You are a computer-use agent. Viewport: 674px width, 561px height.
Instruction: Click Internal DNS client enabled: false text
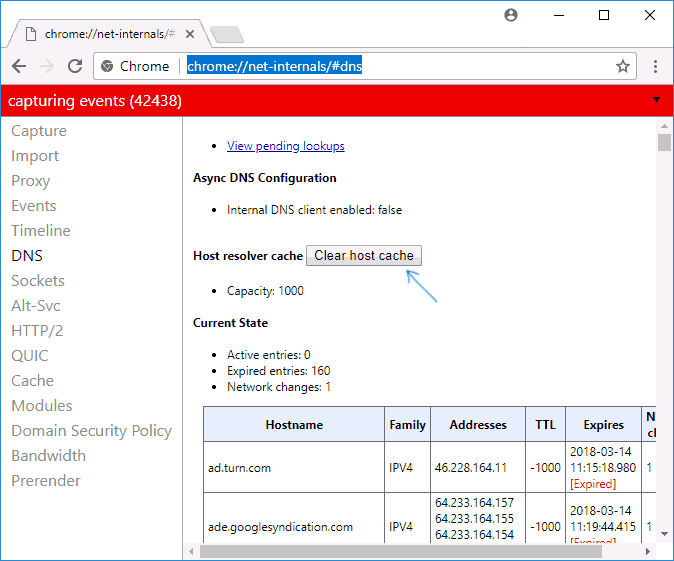coord(314,210)
